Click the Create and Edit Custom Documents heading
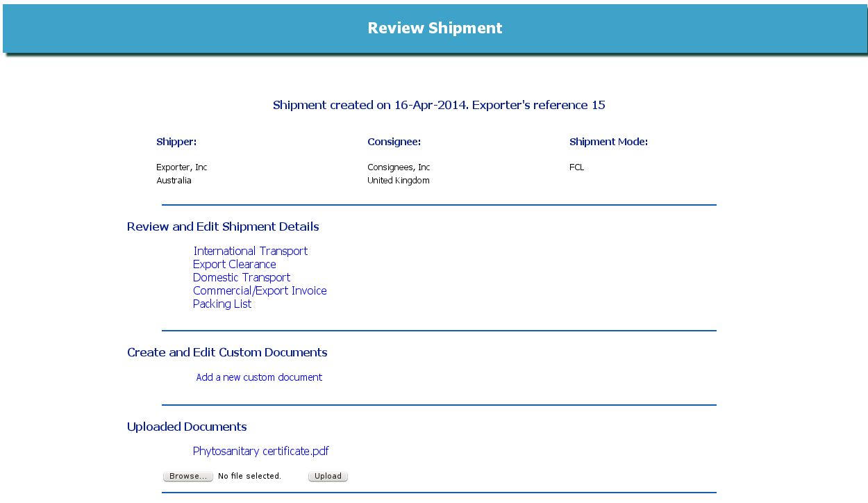Image resolution: width=868 pixels, height=503 pixels. (x=227, y=352)
